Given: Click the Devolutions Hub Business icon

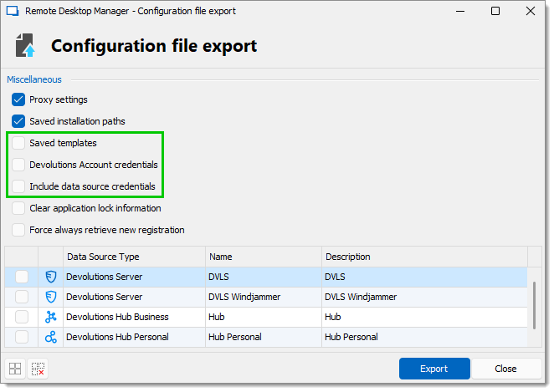Looking at the screenshot, I should [x=51, y=318].
